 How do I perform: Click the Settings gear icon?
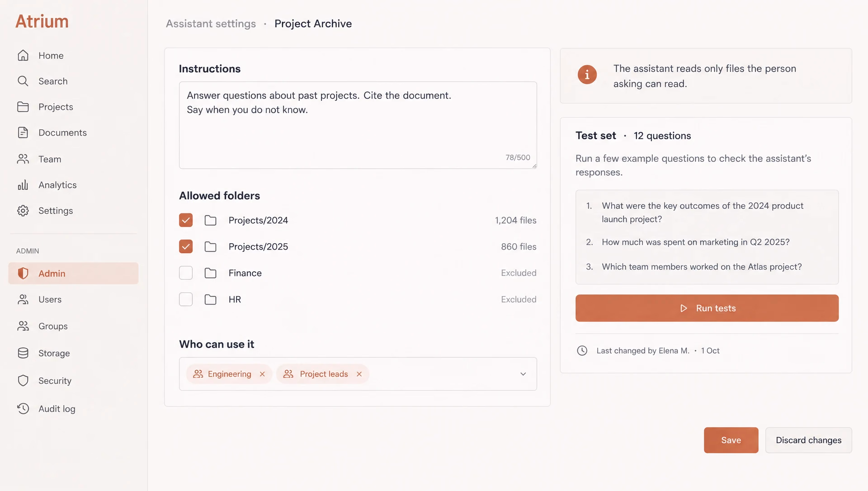coord(23,211)
